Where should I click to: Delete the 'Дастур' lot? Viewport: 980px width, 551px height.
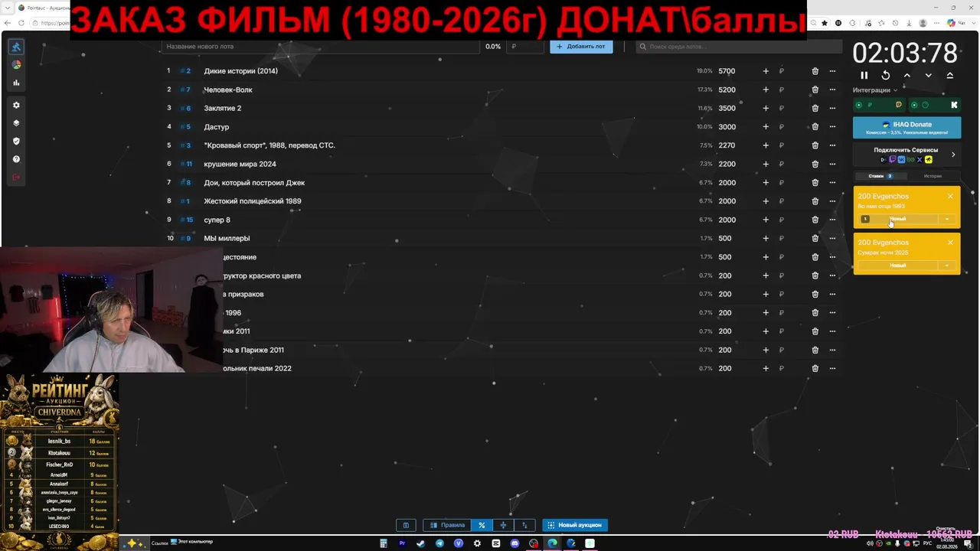(x=815, y=127)
